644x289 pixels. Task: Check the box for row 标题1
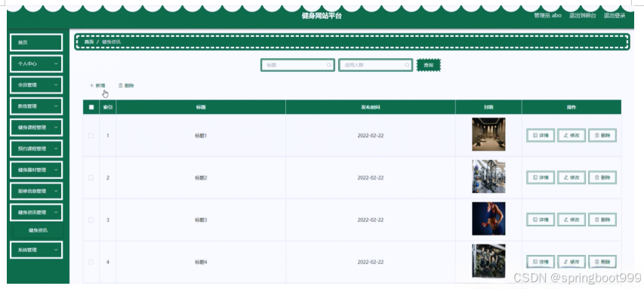click(91, 136)
